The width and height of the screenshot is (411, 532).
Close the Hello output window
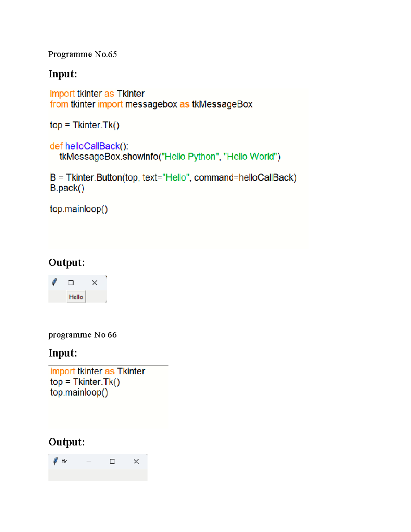[x=95, y=283]
